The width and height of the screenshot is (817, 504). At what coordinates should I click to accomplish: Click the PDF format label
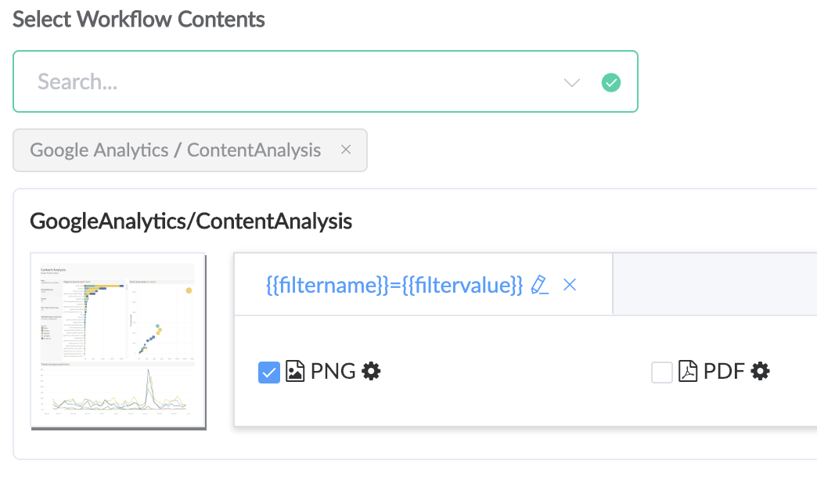[x=724, y=372]
